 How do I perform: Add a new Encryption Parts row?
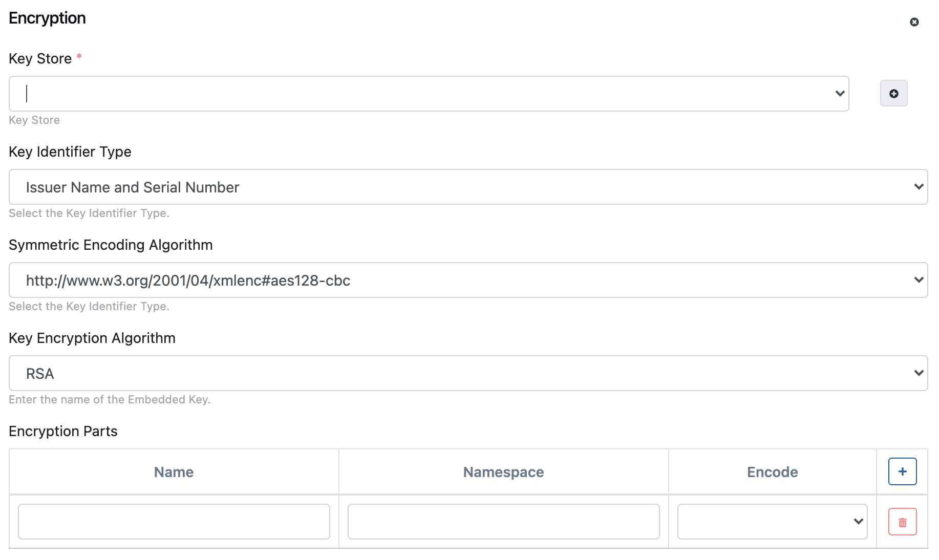tap(902, 471)
